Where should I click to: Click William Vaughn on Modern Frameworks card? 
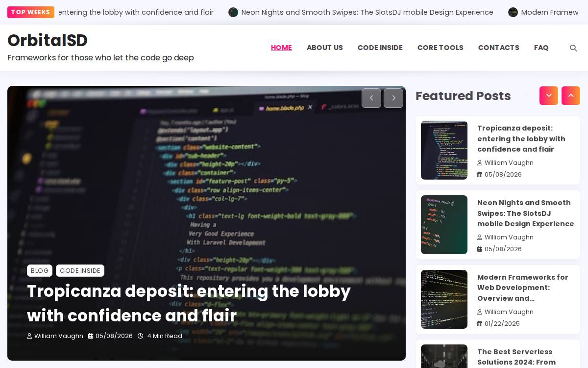[509, 312]
